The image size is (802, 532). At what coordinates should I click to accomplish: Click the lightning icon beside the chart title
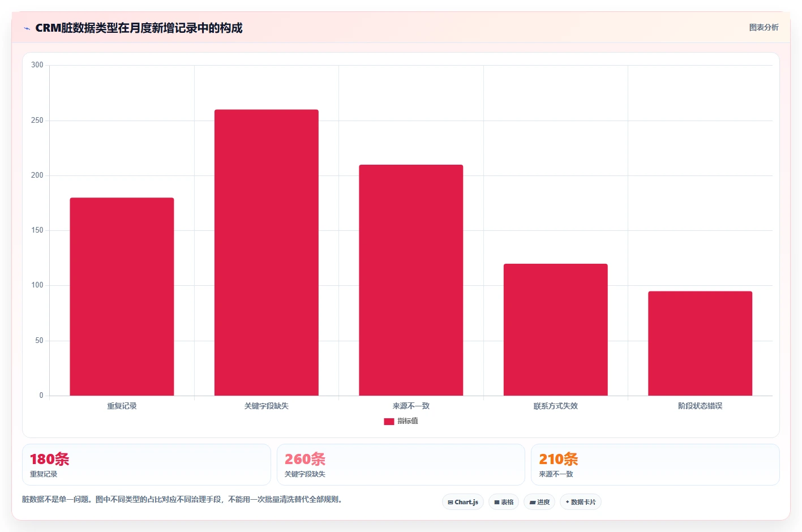tap(27, 28)
